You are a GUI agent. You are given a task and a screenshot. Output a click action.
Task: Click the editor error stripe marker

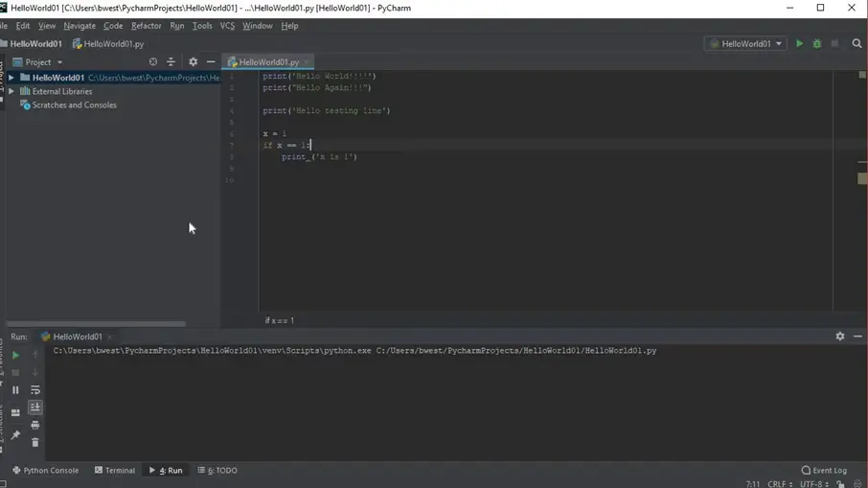point(862,178)
